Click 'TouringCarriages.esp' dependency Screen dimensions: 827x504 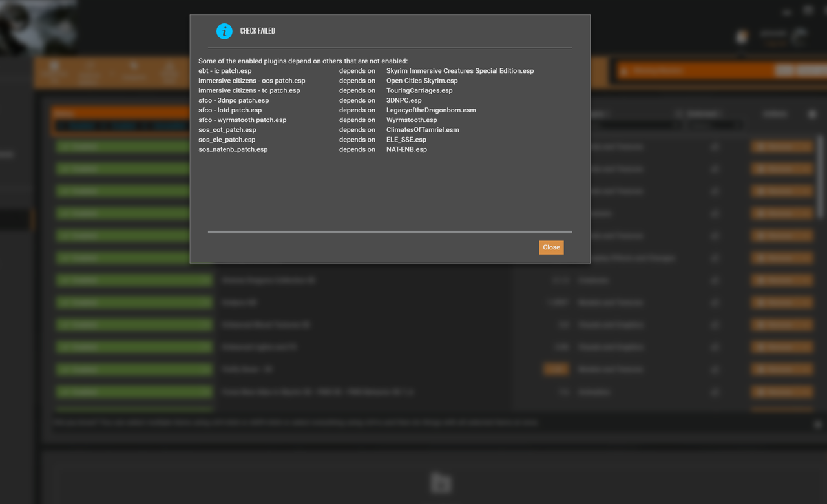click(419, 90)
